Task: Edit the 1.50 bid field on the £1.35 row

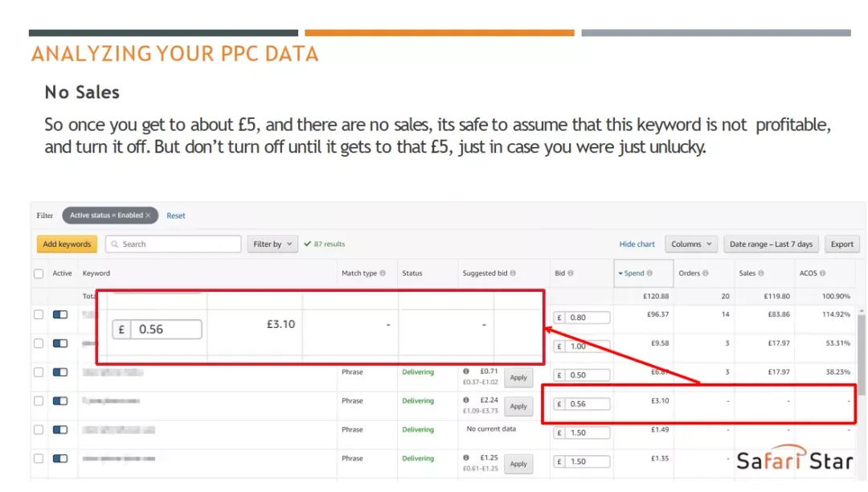Action: (x=582, y=461)
